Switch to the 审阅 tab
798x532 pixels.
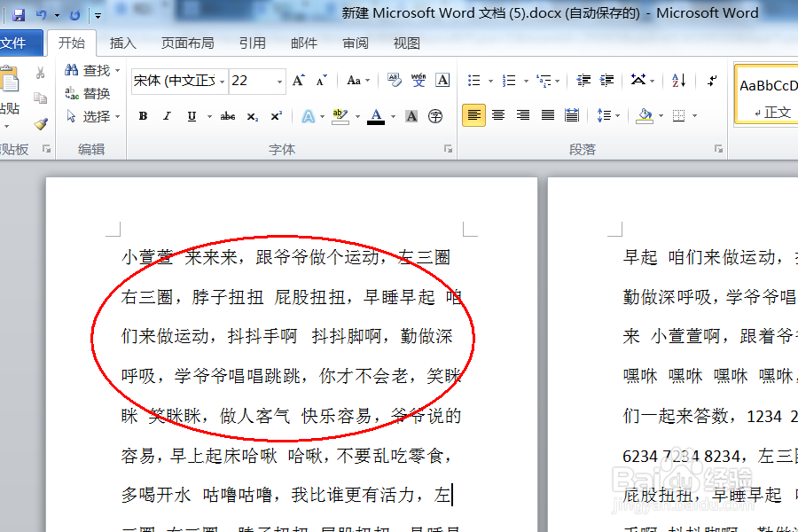(x=356, y=43)
